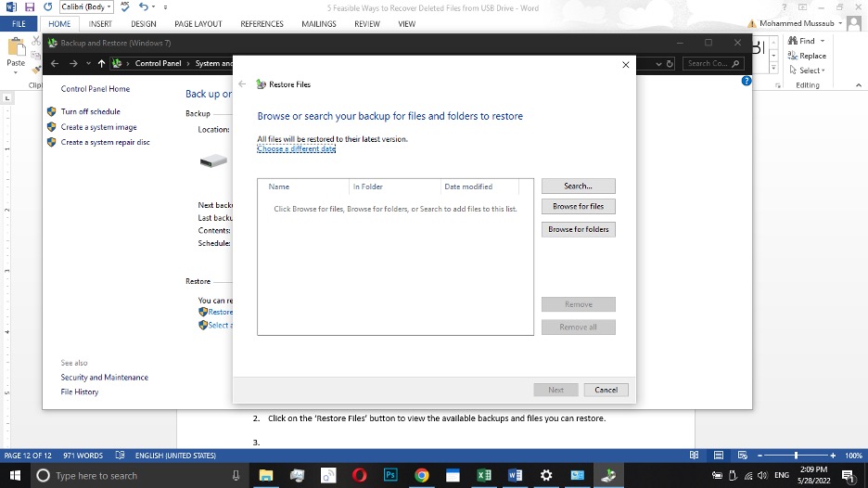This screenshot has width=868, height=488.
Task: Open Opera browser from the taskbar
Action: click(359, 475)
